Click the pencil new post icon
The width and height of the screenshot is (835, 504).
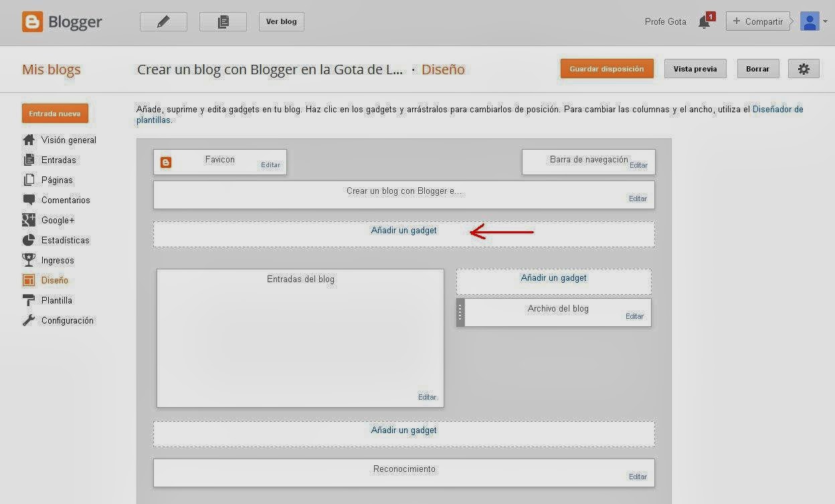(163, 21)
